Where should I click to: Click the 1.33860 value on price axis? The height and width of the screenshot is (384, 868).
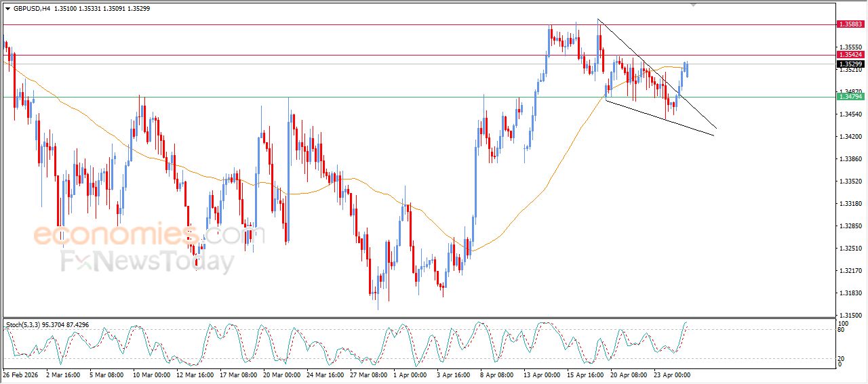(x=850, y=159)
